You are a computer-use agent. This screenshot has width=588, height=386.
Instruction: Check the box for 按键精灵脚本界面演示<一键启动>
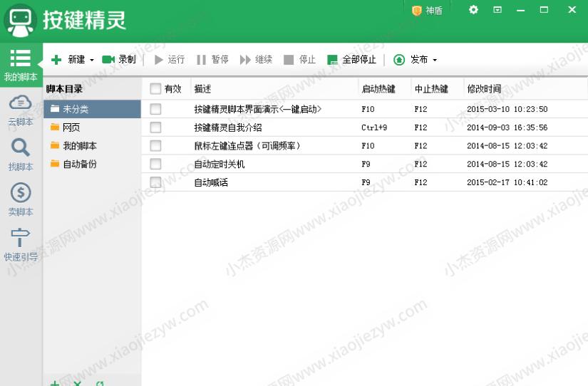[155, 109]
